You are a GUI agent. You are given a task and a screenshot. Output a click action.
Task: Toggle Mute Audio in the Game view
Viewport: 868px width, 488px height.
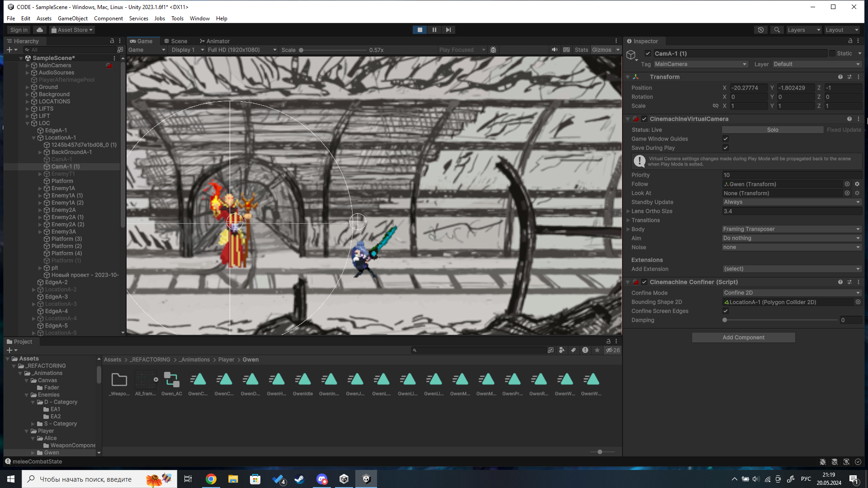tap(554, 50)
